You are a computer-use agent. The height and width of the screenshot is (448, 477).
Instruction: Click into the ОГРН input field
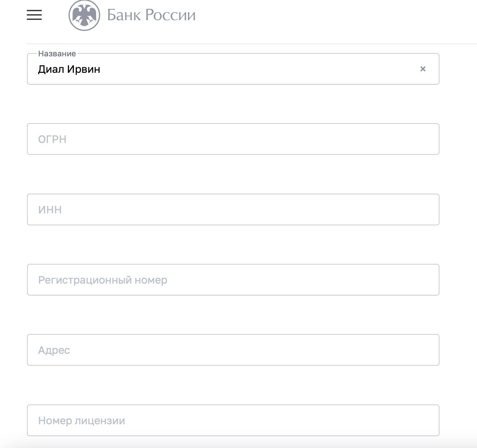233,139
